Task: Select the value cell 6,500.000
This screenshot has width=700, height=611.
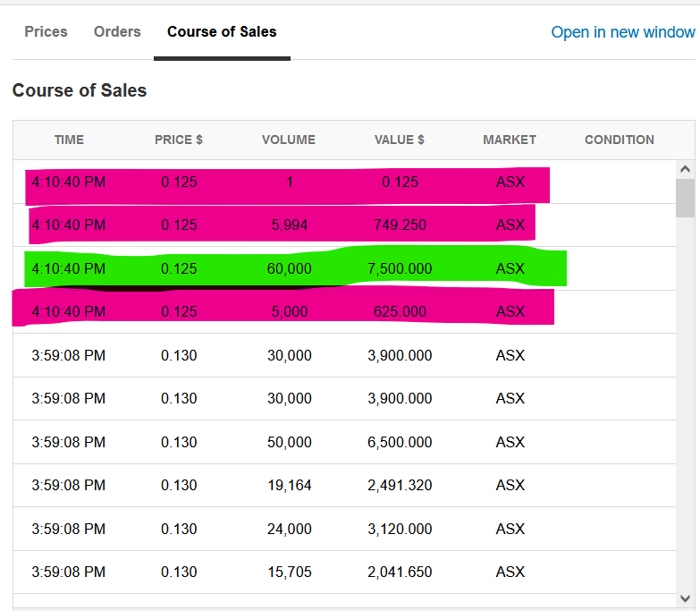Action: click(400, 442)
